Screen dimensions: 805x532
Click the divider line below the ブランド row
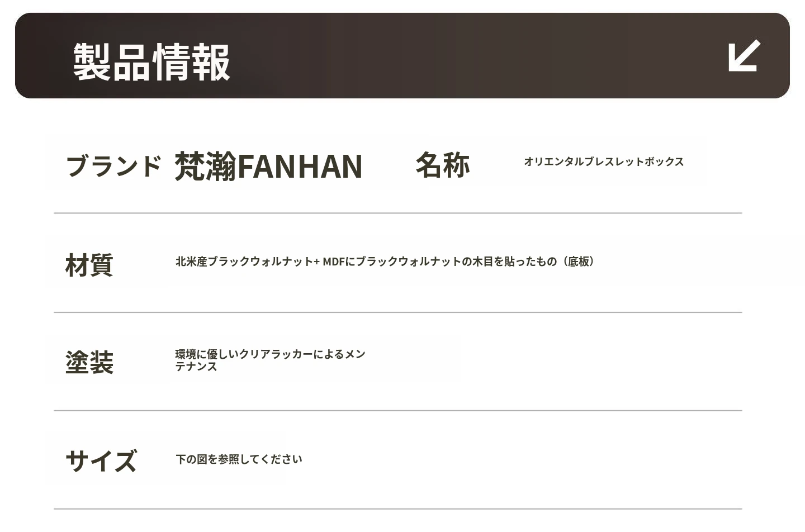pos(397,213)
